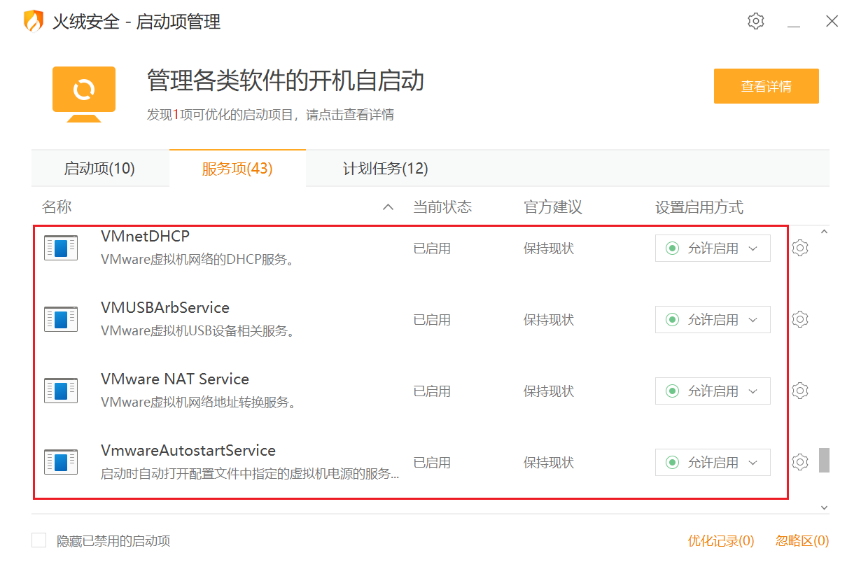Viewport: 861px width, 567px height.
Task: Click description VMware虚拟机网络的DHCP服务
Action: [197, 259]
